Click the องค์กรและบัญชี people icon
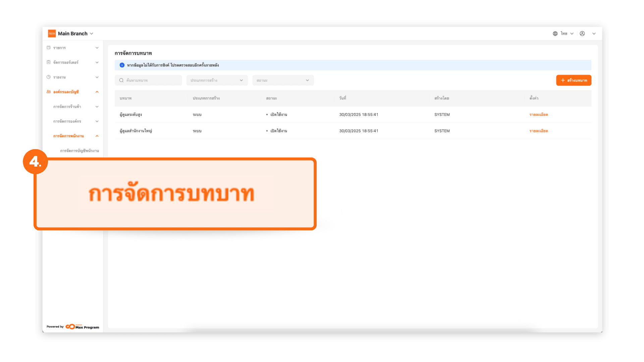 pos(49,92)
